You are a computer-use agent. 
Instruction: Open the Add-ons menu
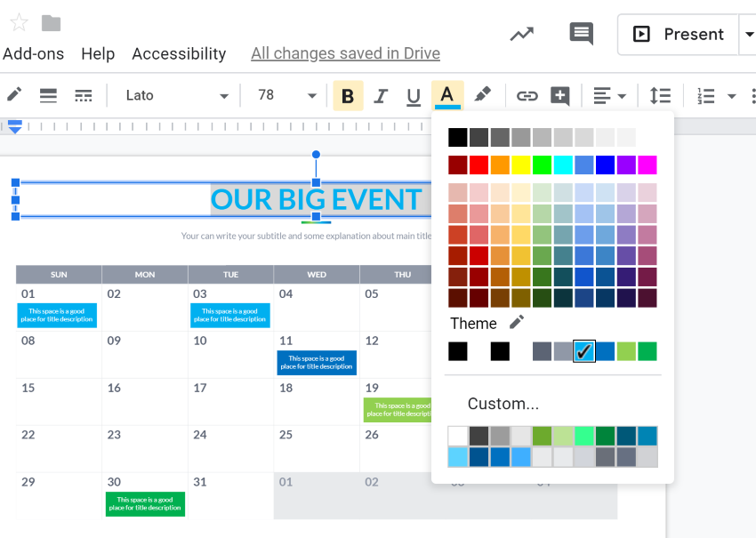(x=33, y=53)
